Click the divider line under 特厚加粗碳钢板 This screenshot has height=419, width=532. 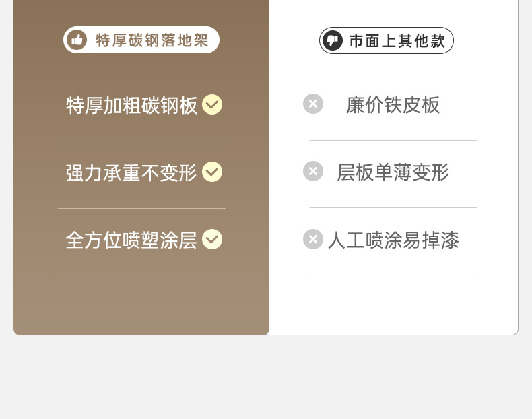coord(141,141)
